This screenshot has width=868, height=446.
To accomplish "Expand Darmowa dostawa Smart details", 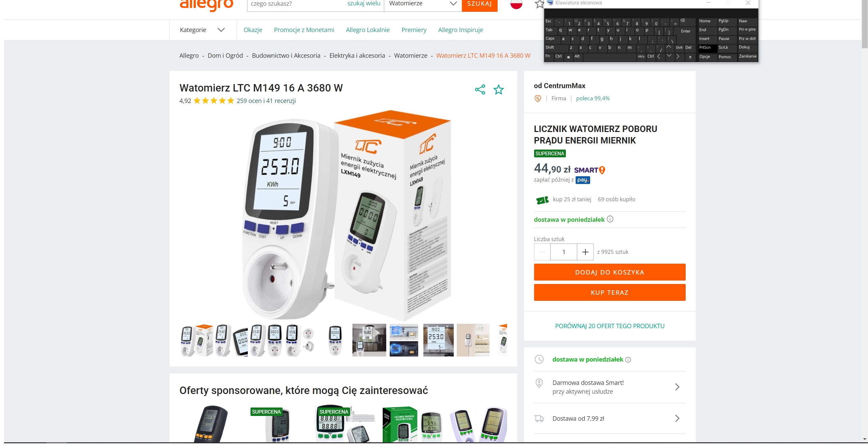I will [x=610, y=387].
